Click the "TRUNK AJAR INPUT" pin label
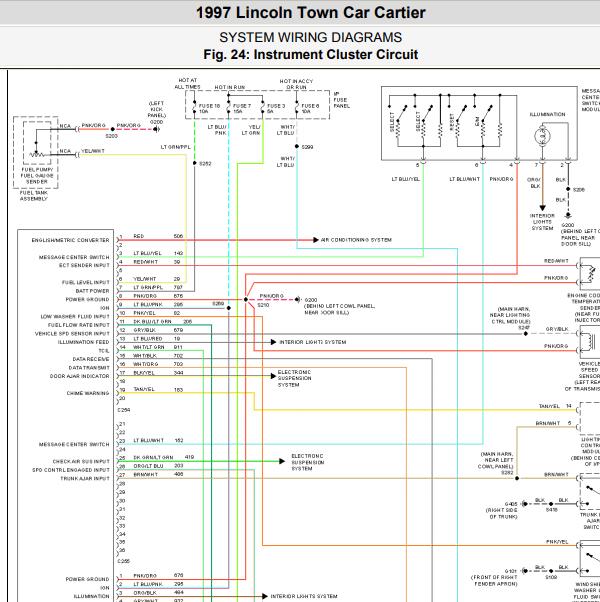 pos(85,479)
